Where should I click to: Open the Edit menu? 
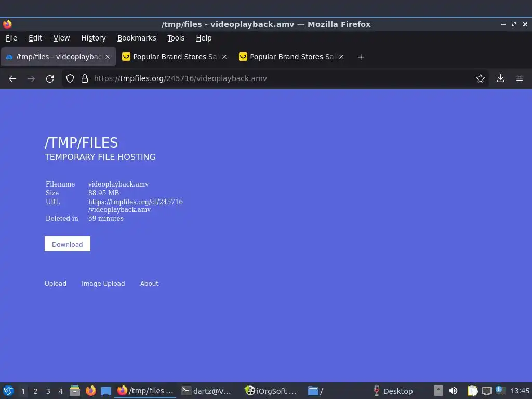(35, 38)
